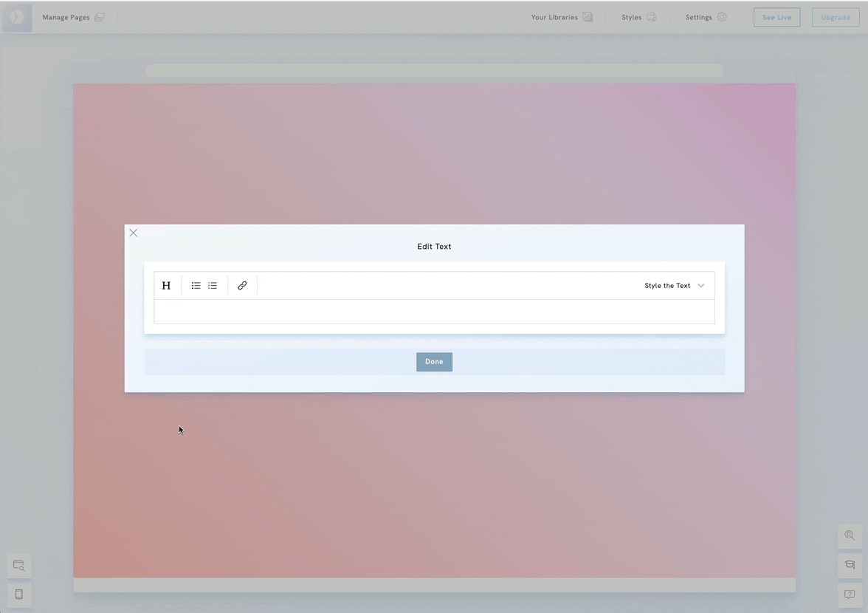Click inside the empty text editing field
The image size is (868, 613).
(434, 312)
